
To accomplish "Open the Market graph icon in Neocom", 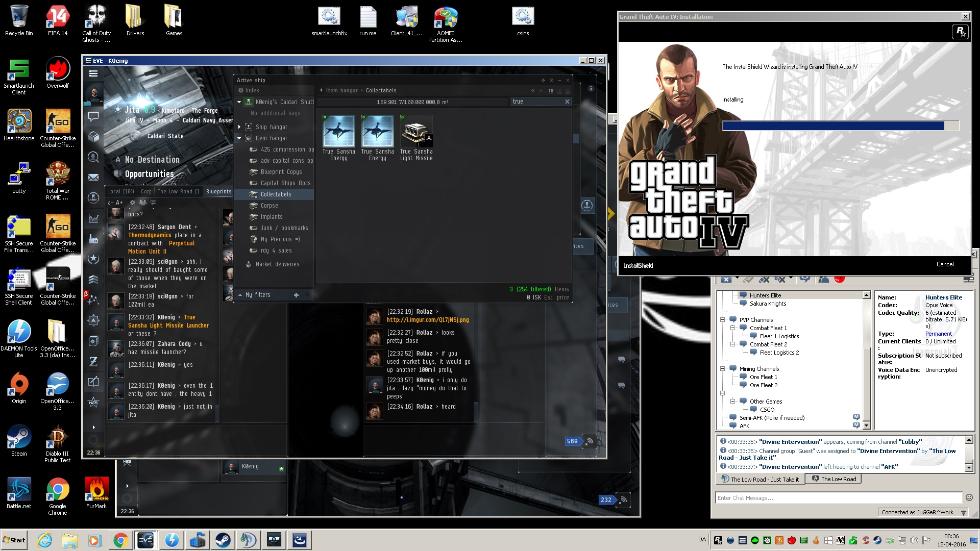I will 93,218.
